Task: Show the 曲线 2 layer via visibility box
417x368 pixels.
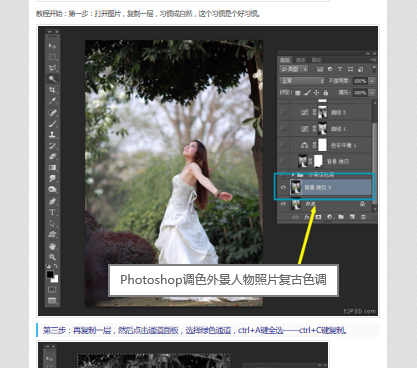Action: pyautogui.click(x=283, y=112)
